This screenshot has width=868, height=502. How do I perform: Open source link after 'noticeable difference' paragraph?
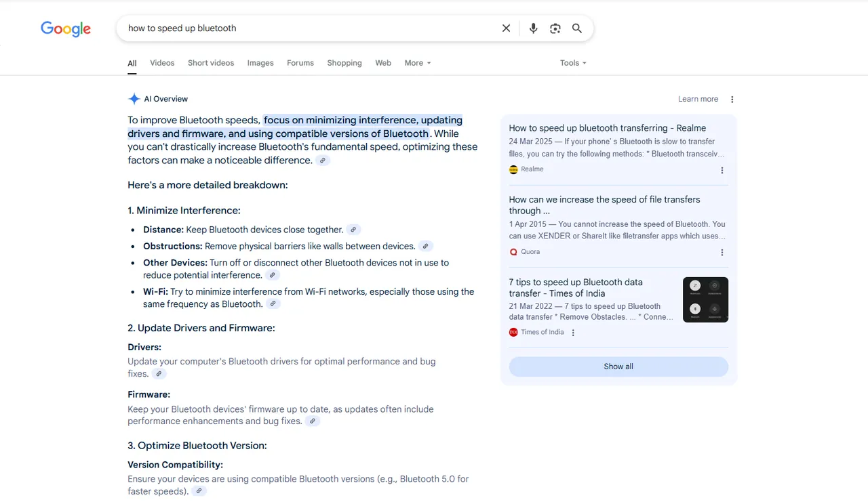323,161
